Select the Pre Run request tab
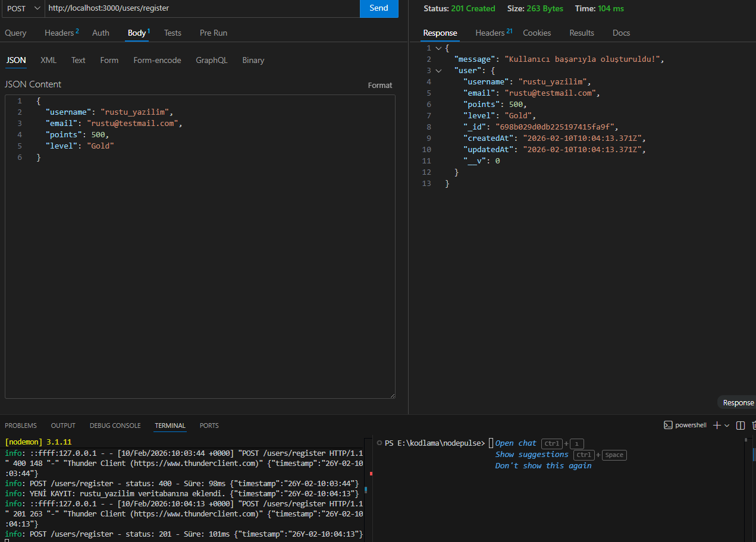The image size is (756, 542). [213, 33]
